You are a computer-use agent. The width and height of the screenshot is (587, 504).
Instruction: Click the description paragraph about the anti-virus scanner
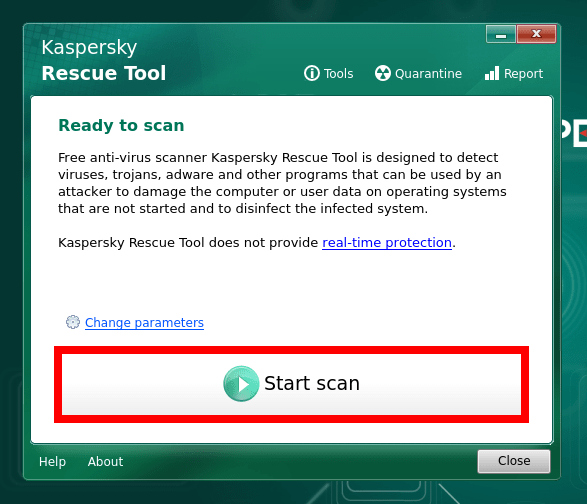tap(282, 183)
